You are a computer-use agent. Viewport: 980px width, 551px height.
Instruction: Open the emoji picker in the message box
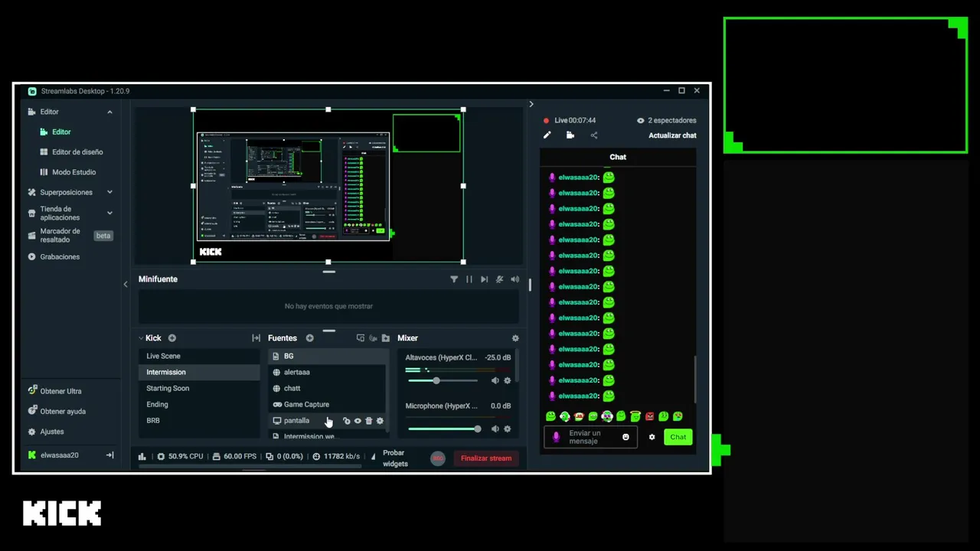tap(626, 437)
